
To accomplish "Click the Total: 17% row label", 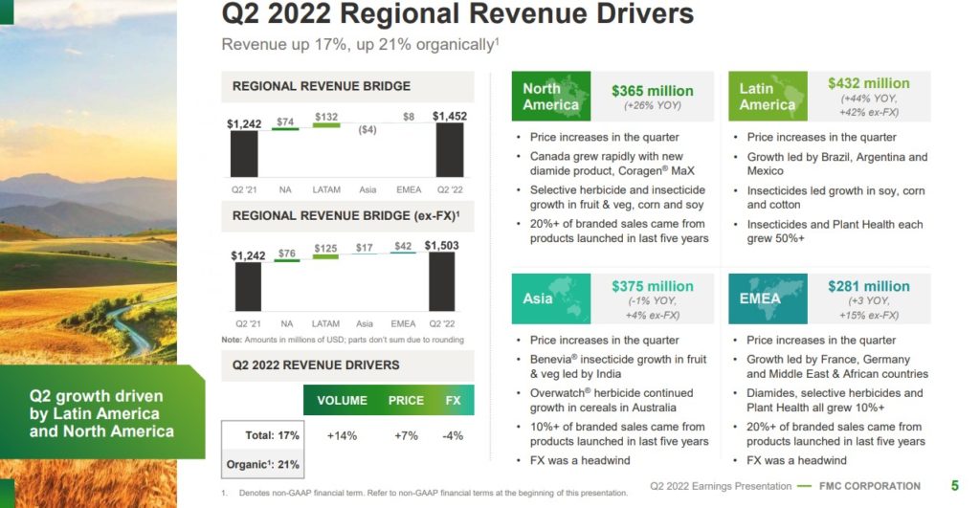I will pyautogui.click(x=272, y=435).
